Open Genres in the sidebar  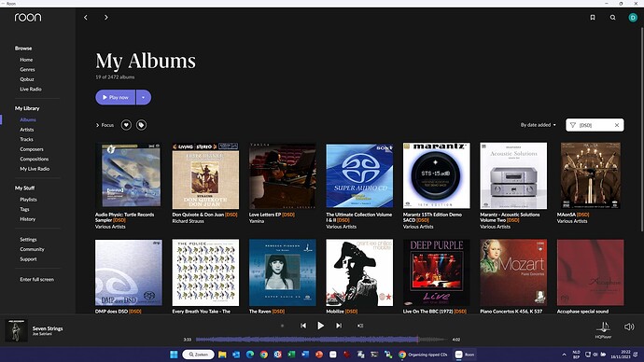point(27,69)
